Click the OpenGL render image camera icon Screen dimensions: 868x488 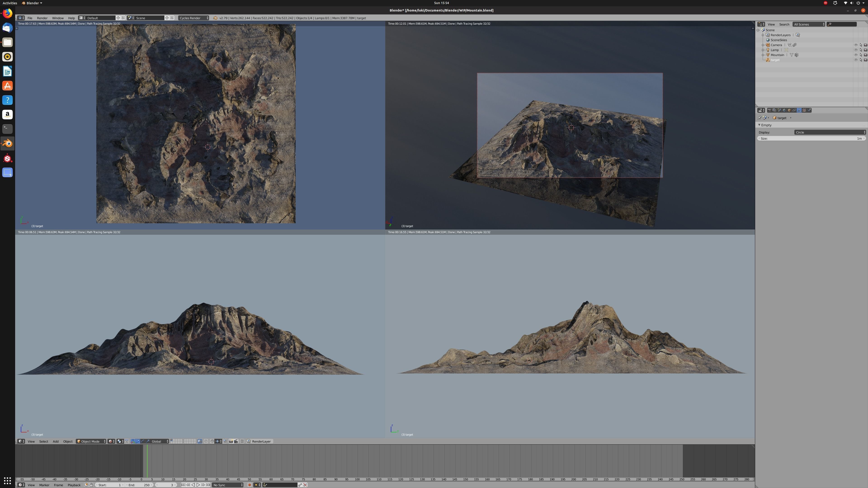(x=231, y=441)
